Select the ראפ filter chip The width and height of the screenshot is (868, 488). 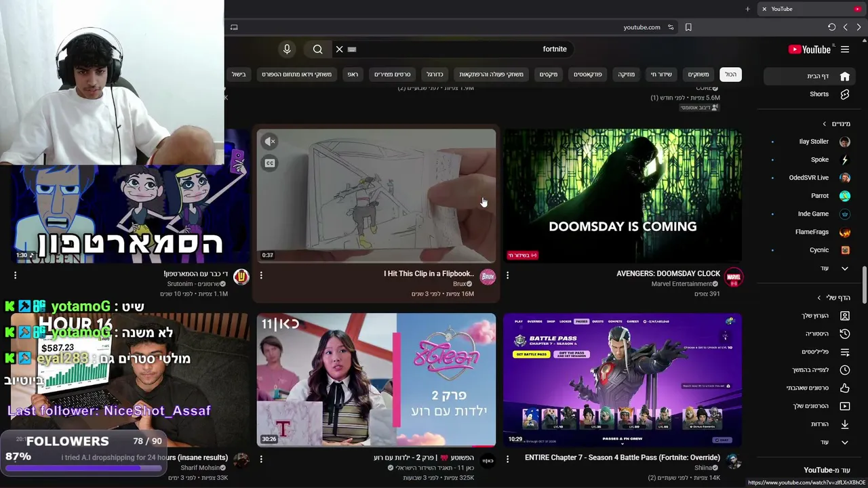[353, 75]
